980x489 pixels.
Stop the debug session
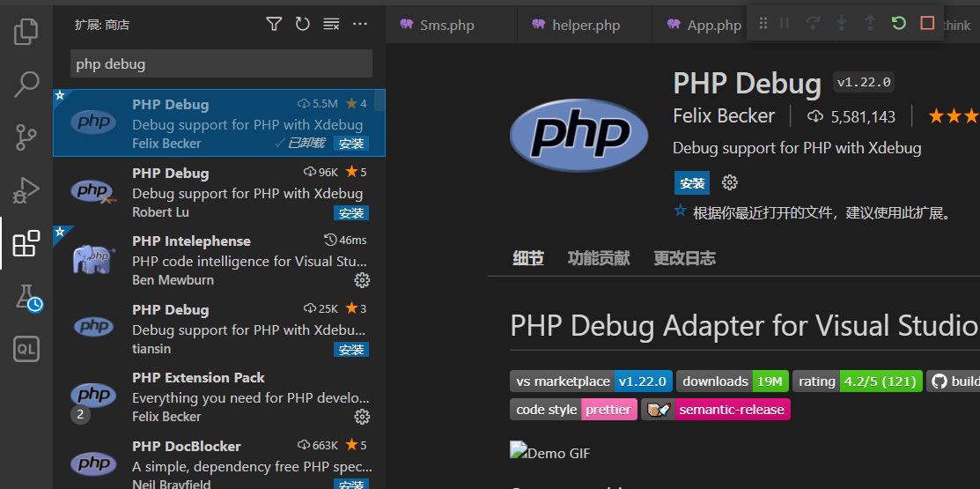tap(927, 24)
